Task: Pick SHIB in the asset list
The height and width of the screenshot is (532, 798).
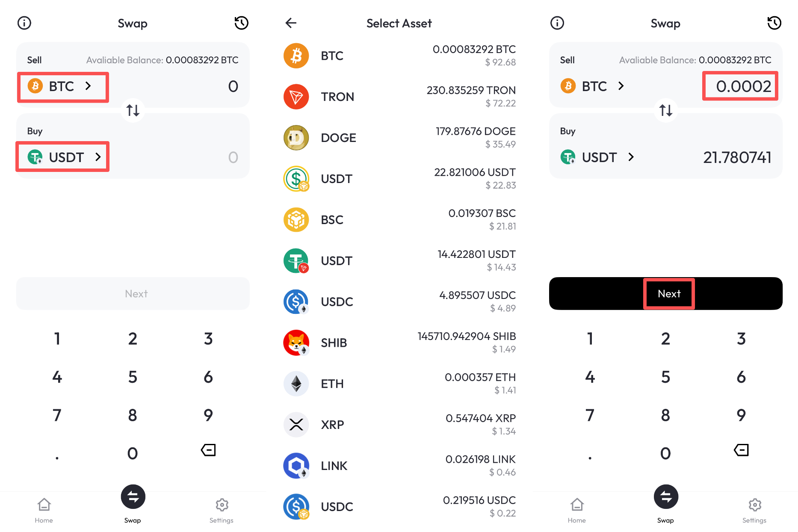Action: [399, 343]
